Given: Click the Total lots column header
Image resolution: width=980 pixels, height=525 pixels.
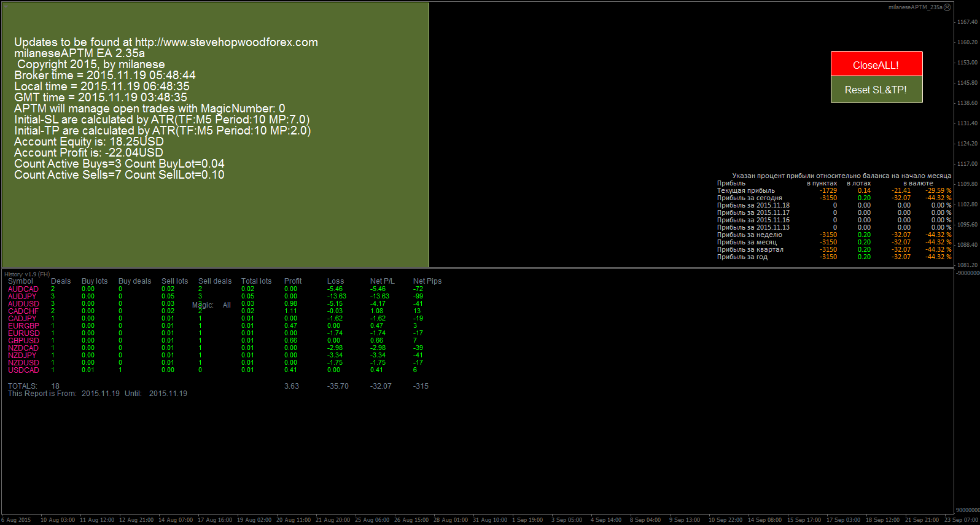Looking at the screenshot, I should tap(256, 281).
